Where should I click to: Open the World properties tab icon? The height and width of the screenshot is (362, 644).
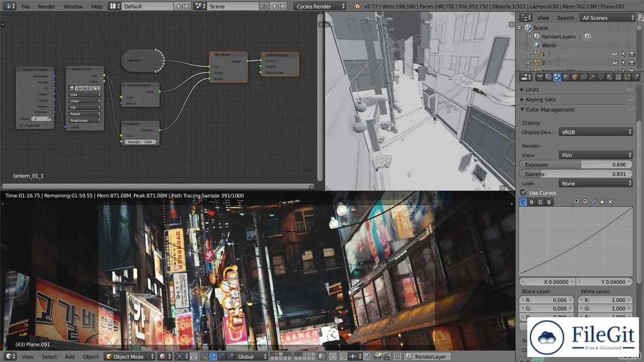pyautogui.click(x=566, y=77)
